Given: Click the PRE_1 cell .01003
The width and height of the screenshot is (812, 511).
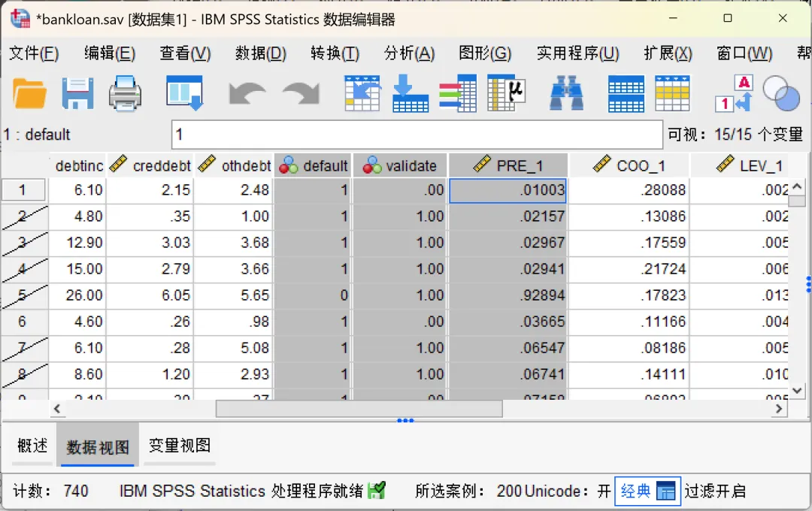Looking at the screenshot, I should coord(508,190).
